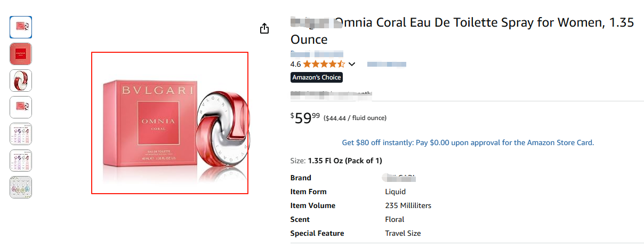
Task: Click the Amazon's Choice badge
Action: [317, 77]
